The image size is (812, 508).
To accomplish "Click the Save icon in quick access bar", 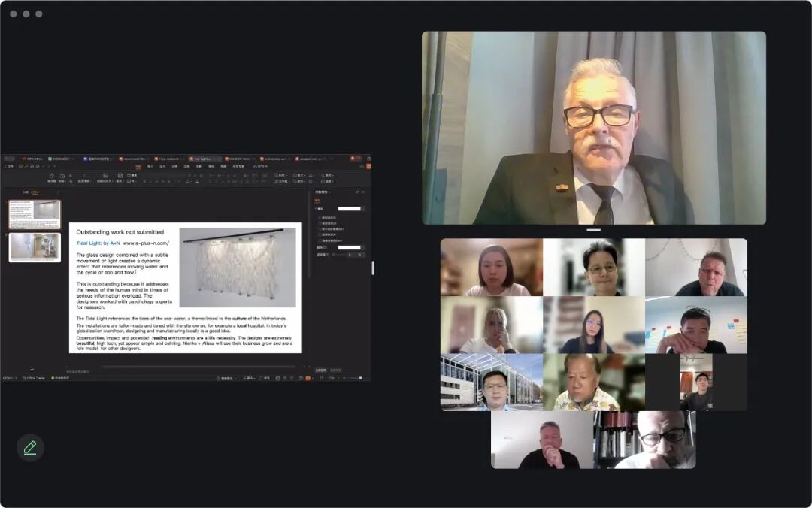I will (20, 166).
